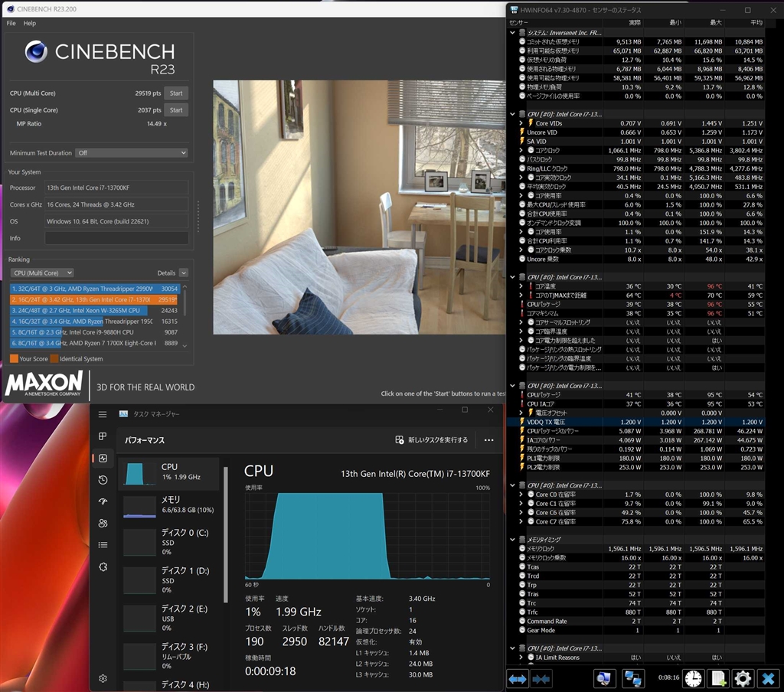Click Task Manager CPU usage graph

(367, 536)
